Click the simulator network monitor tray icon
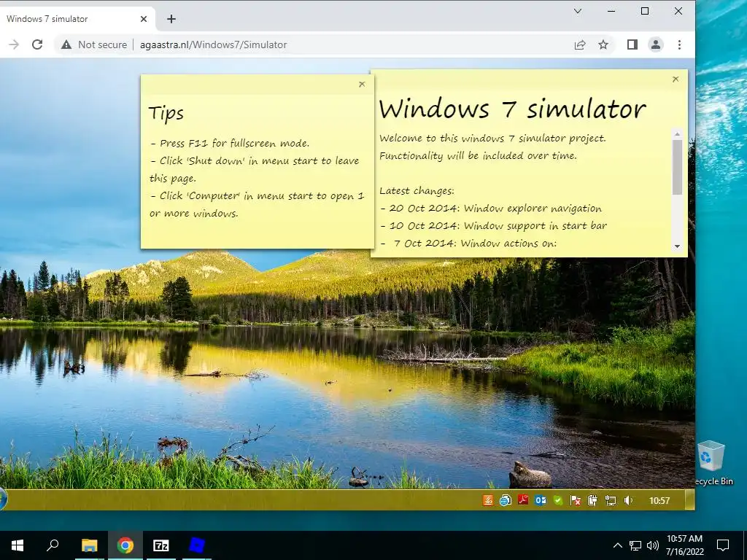747x560 pixels. click(x=611, y=500)
